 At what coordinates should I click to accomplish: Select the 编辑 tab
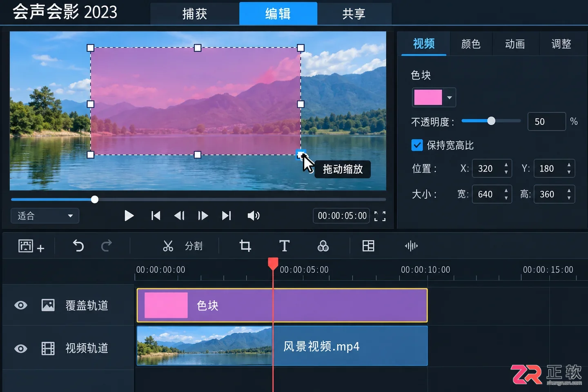click(278, 13)
